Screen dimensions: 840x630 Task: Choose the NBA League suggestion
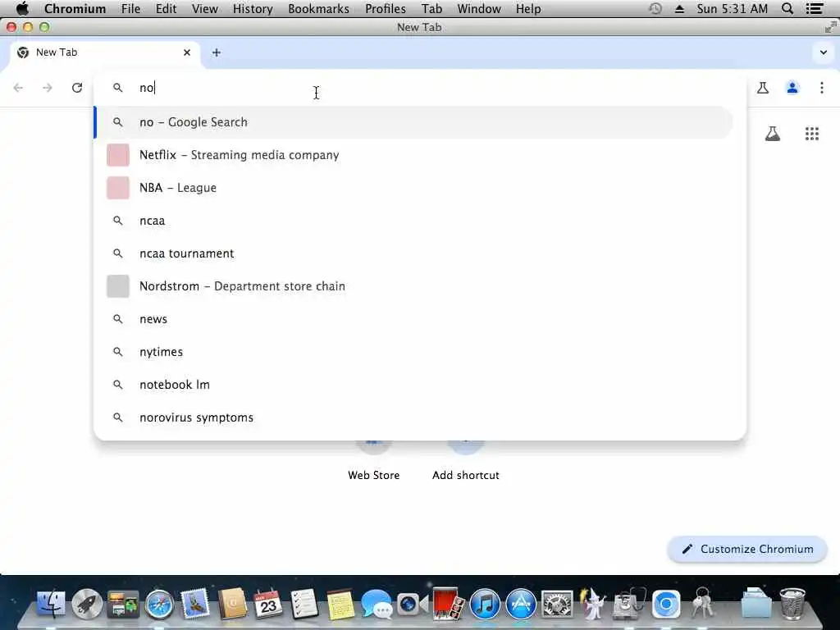pos(413,188)
